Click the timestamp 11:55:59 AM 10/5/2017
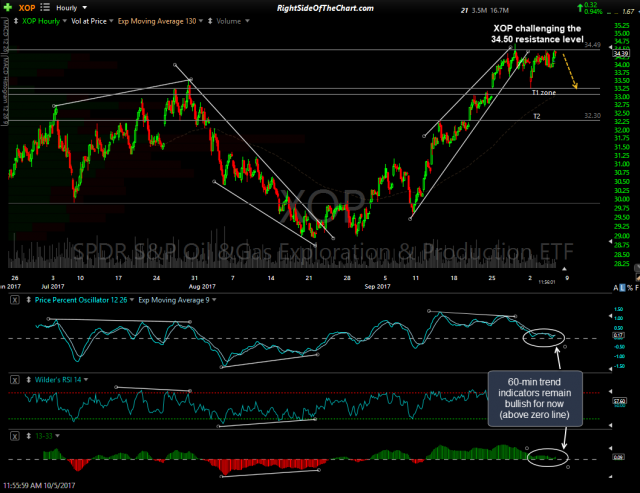Image resolution: width=640 pixels, height=493 pixels. (39, 485)
